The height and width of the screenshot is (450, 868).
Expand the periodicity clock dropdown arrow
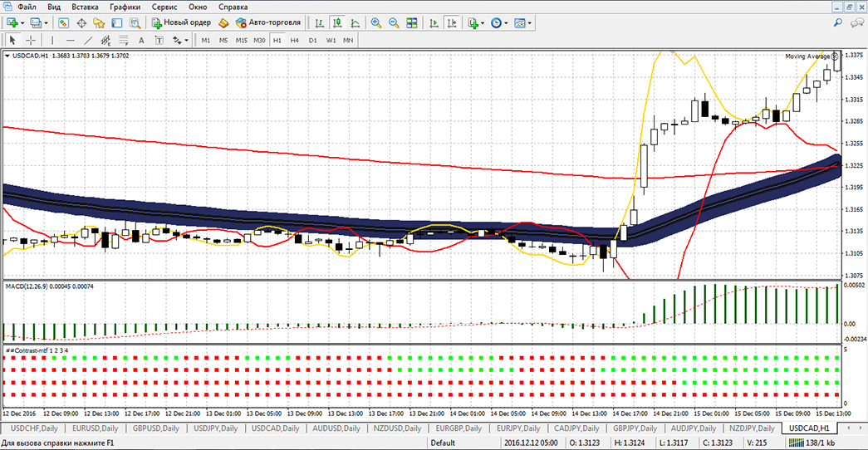[506, 23]
